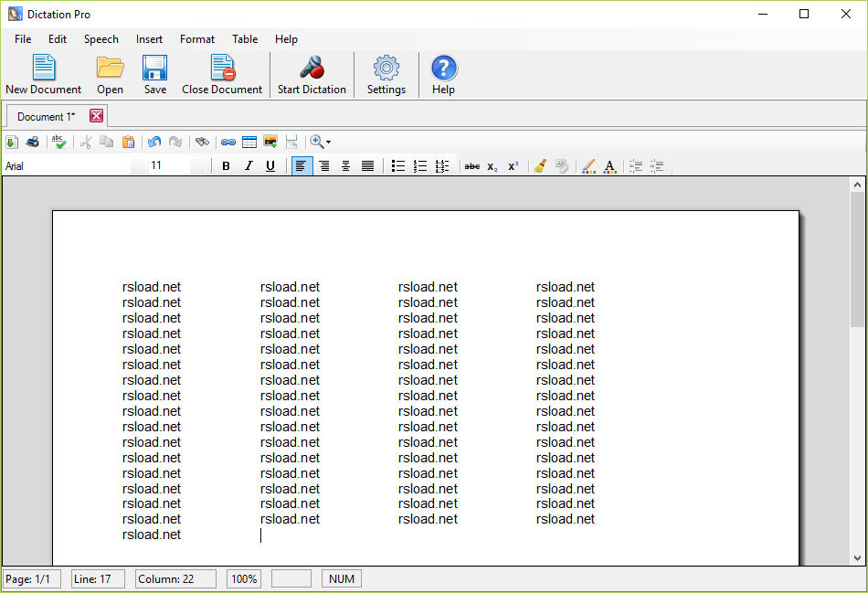This screenshot has height=593, width=868.
Task: Select center text alignment
Action: click(345, 166)
